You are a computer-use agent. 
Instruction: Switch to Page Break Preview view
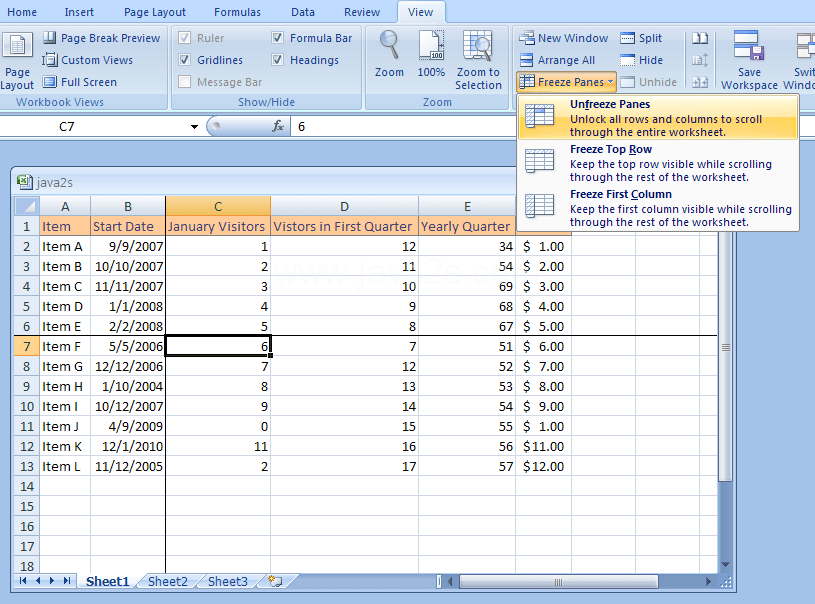coord(103,37)
